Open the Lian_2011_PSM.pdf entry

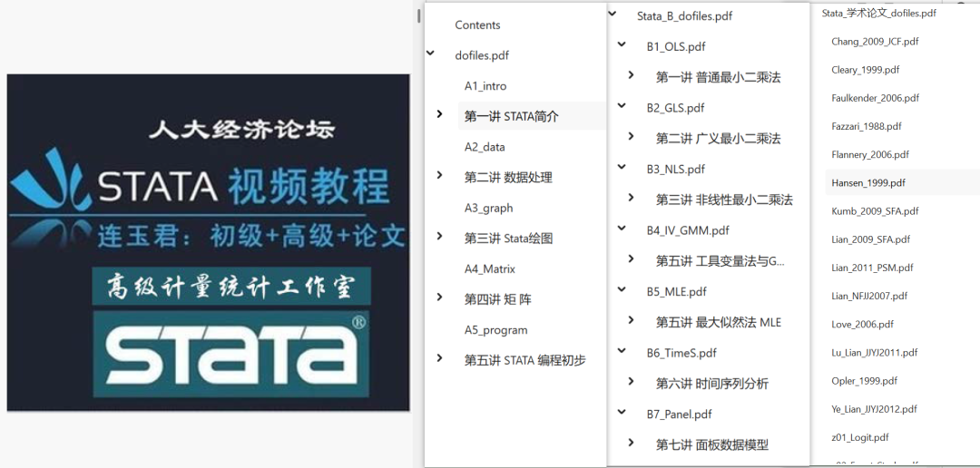point(872,268)
